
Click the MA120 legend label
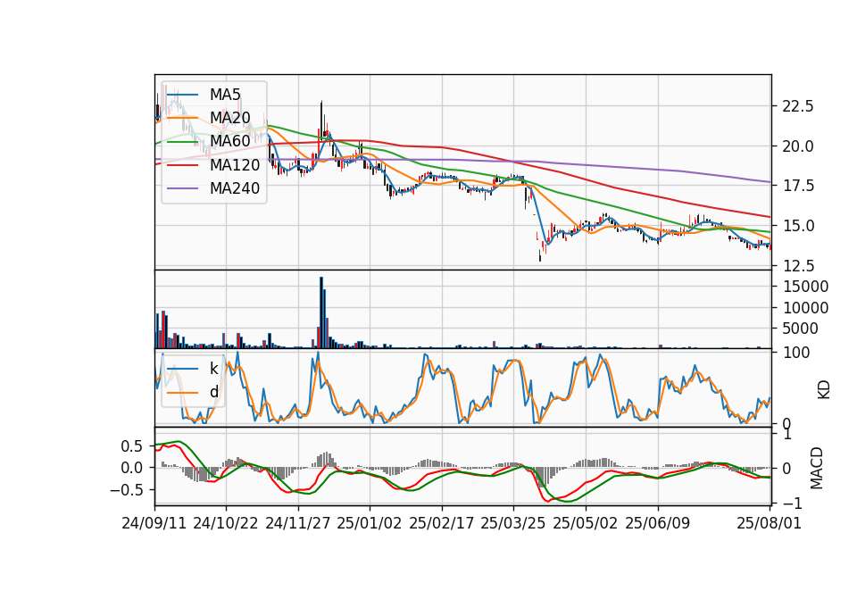tap(235, 164)
